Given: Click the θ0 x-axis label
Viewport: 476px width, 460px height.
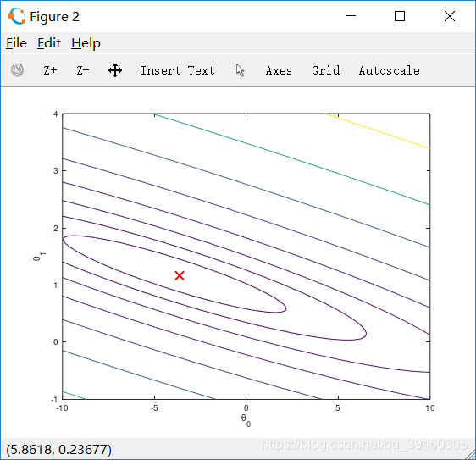Looking at the screenshot, I should click(246, 420).
